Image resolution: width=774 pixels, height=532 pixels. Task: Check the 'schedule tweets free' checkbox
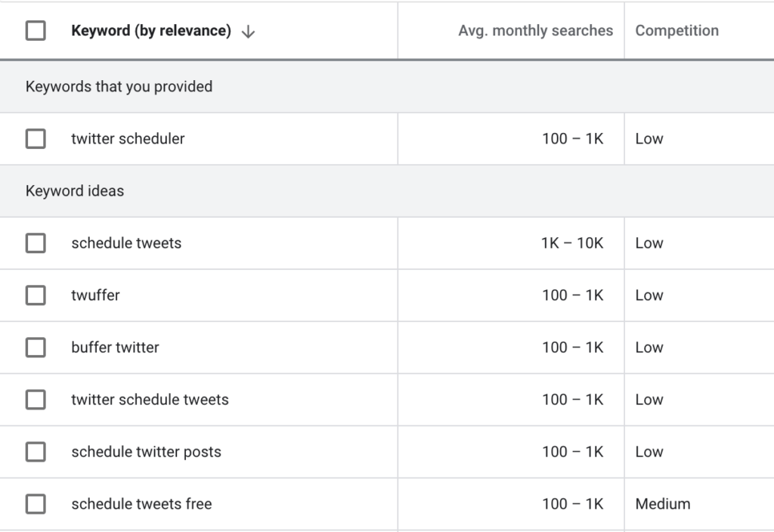36,504
